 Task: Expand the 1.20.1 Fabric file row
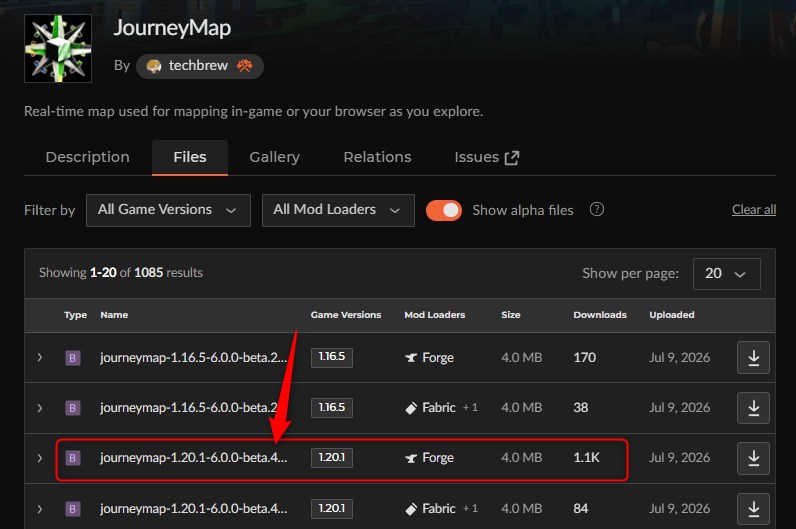click(x=40, y=509)
